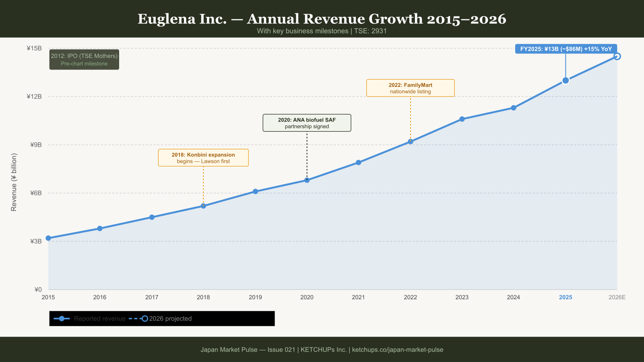
Task: Select the highlighted 2025 data point
Action: pos(566,80)
